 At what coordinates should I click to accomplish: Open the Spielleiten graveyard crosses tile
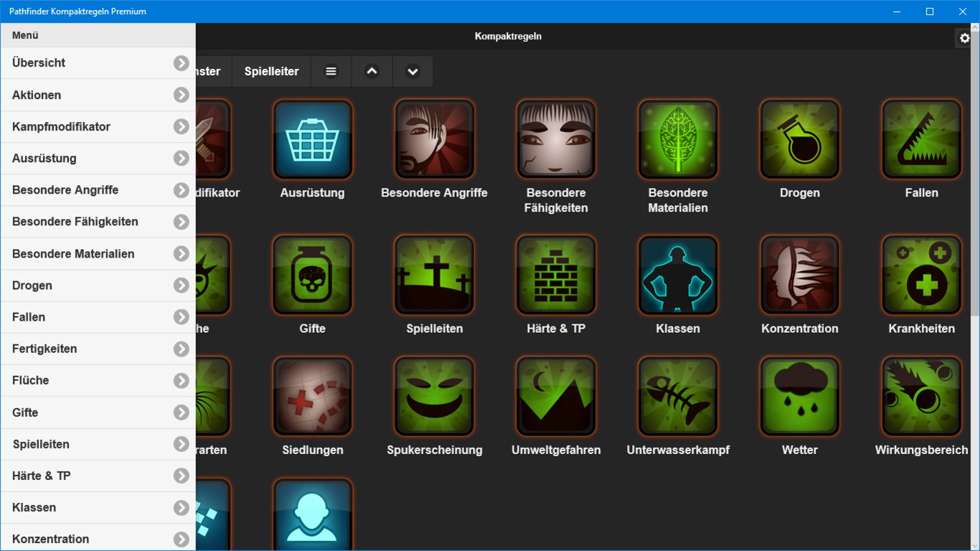pyautogui.click(x=434, y=275)
